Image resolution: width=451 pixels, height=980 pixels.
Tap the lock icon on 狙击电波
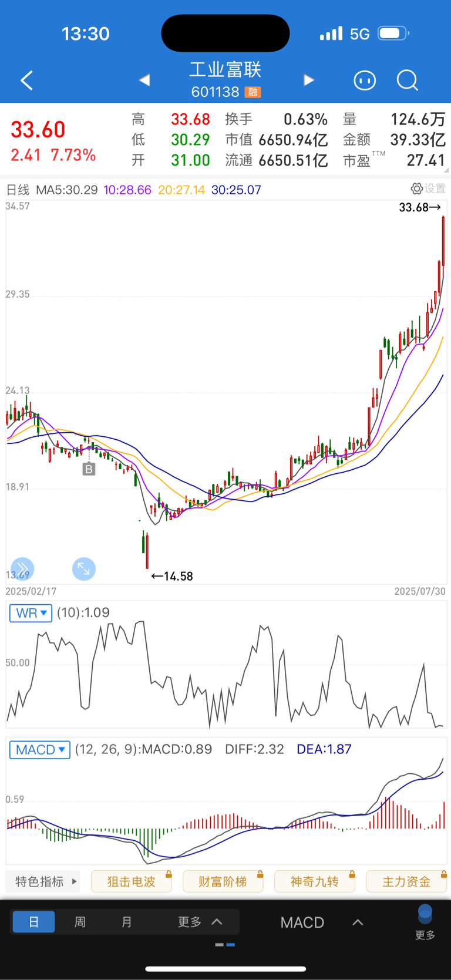pos(169,874)
